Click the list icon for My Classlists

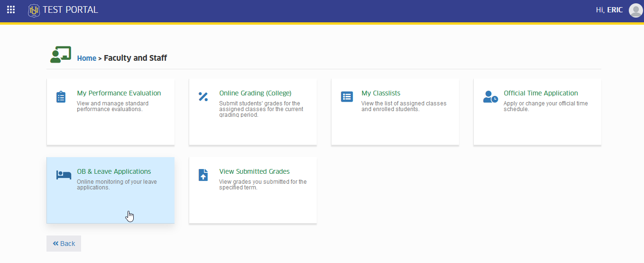[347, 96]
